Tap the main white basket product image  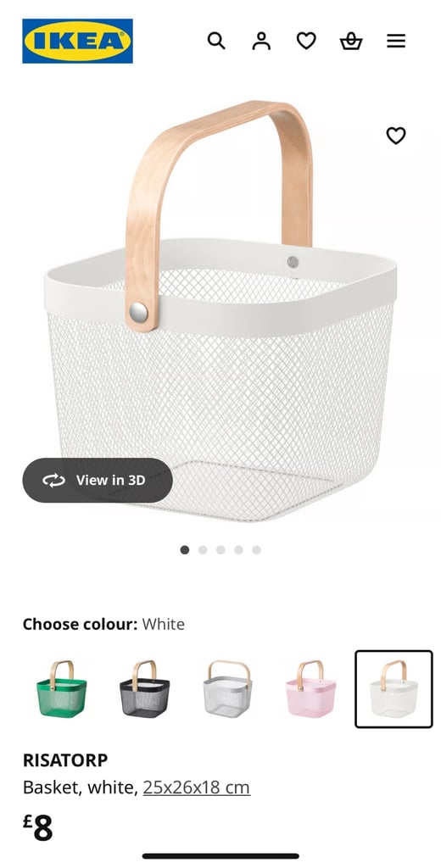pyautogui.click(x=220, y=310)
